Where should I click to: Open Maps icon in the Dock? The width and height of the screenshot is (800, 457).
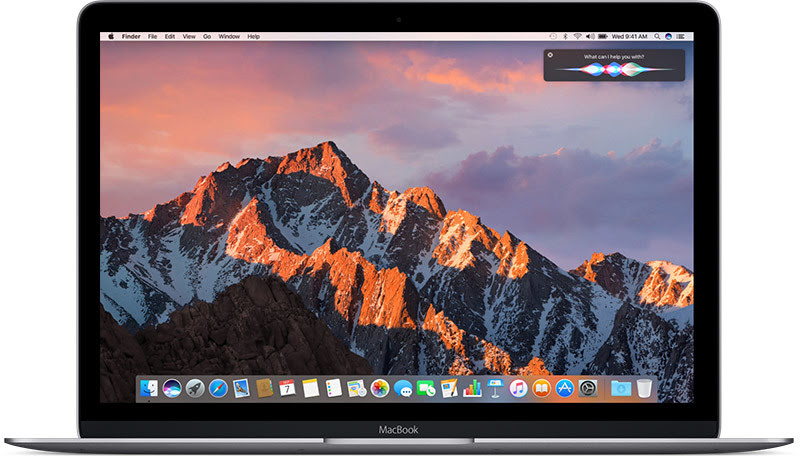click(x=357, y=389)
